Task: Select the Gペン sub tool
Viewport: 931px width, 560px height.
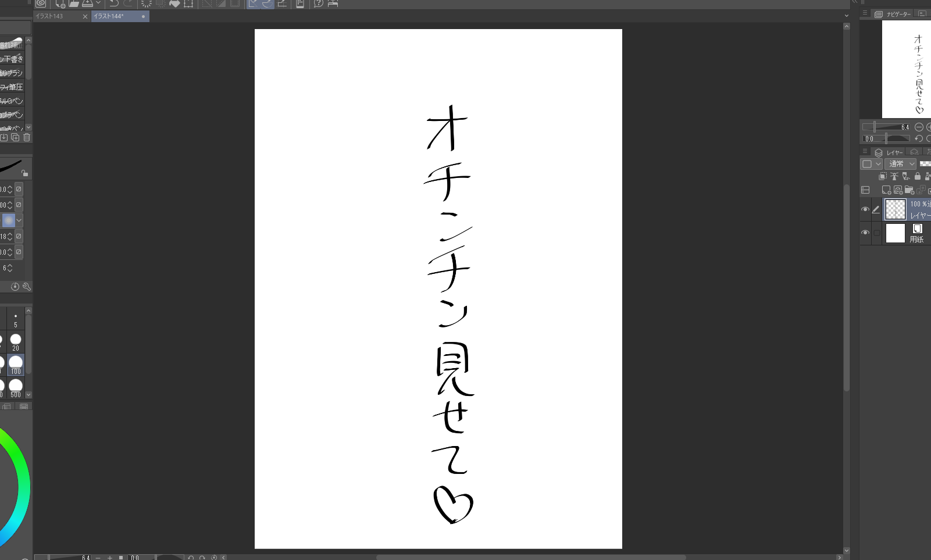Action: pos(12,101)
